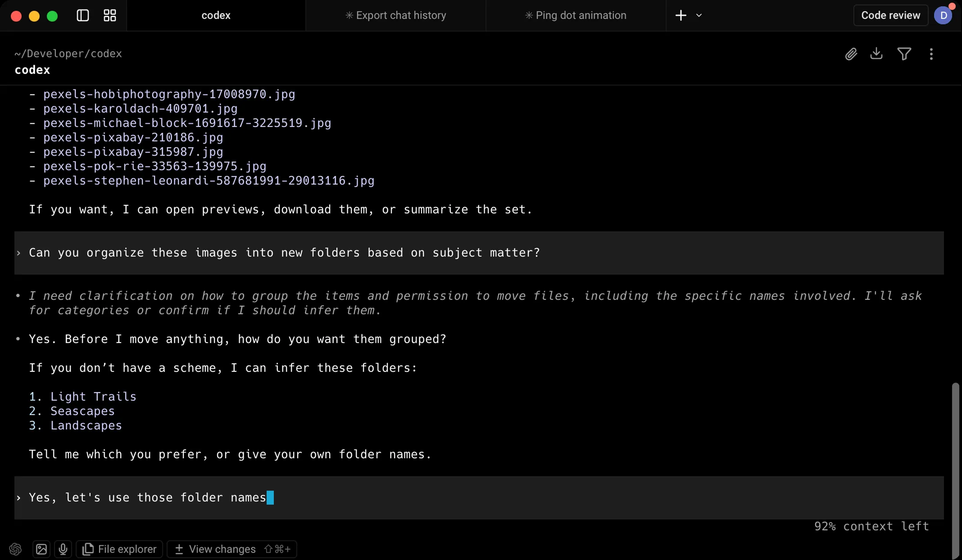Click the OpenAI logo icon
The width and height of the screenshot is (962, 560).
tap(15, 549)
